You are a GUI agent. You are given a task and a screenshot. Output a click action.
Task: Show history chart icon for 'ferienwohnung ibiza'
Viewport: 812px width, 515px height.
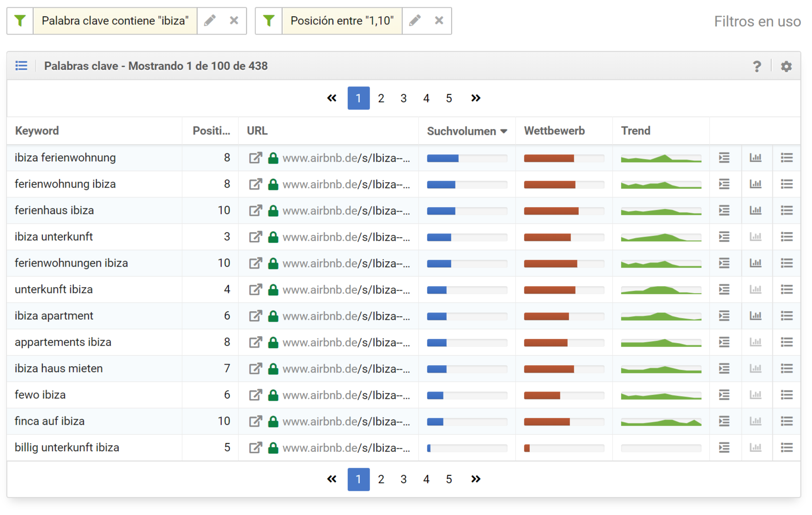756,184
